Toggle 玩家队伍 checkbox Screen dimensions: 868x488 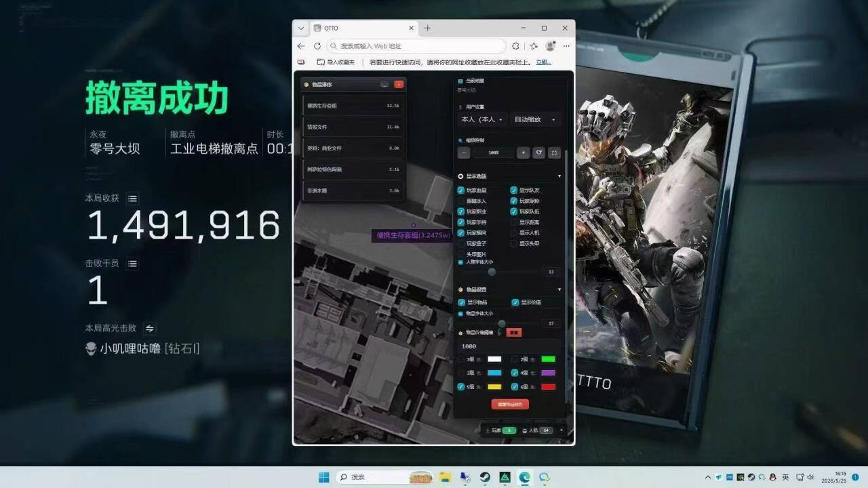pos(514,211)
